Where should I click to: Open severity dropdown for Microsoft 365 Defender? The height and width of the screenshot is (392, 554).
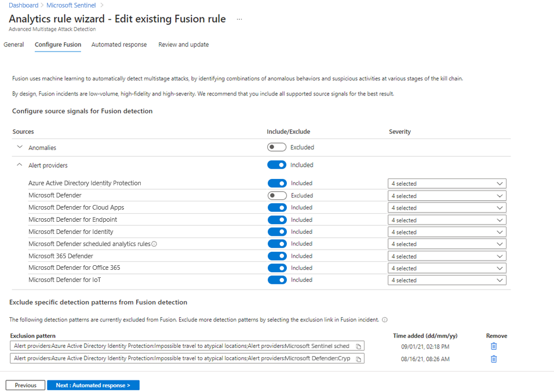pyautogui.click(x=447, y=257)
